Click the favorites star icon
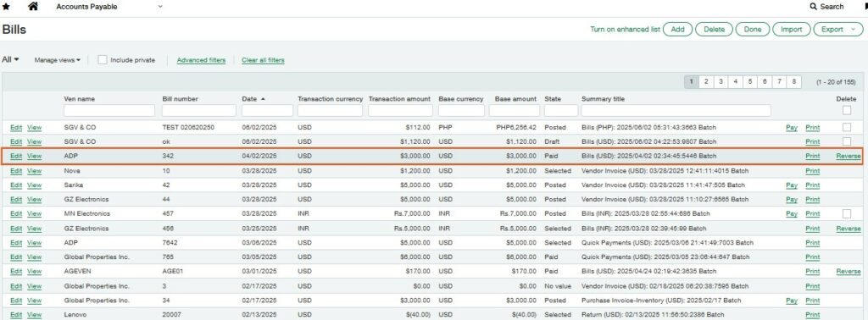 (x=6, y=7)
